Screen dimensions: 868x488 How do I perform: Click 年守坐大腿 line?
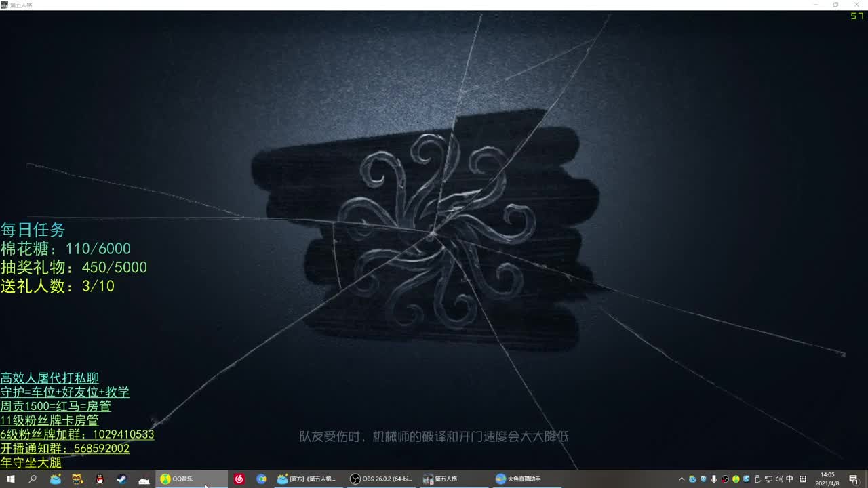31,462
